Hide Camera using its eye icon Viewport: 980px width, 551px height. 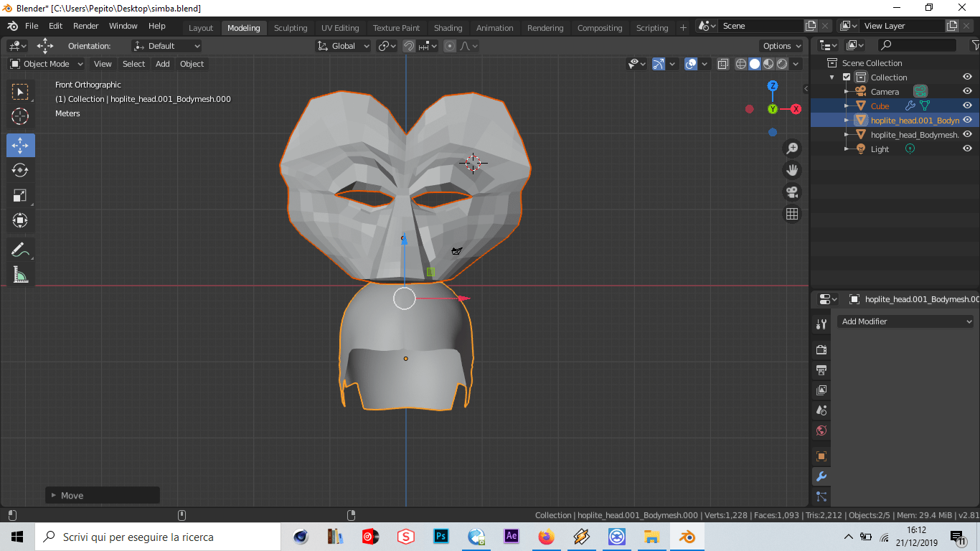point(967,91)
